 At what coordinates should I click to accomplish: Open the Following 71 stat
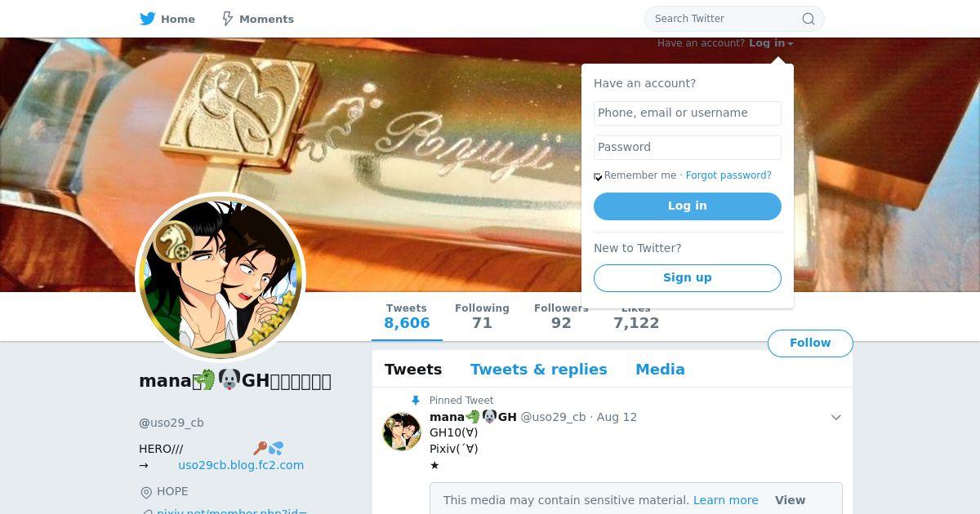[482, 316]
